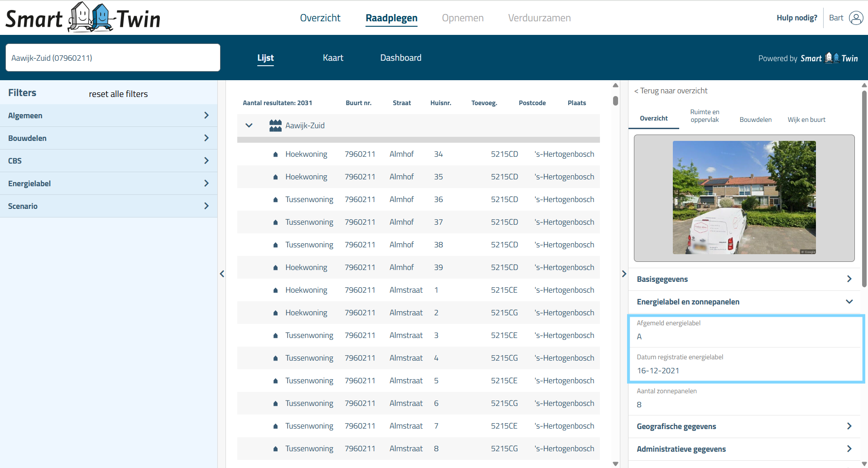
Task: Open the Bouwdelen detail tab
Action: point(755,120)
